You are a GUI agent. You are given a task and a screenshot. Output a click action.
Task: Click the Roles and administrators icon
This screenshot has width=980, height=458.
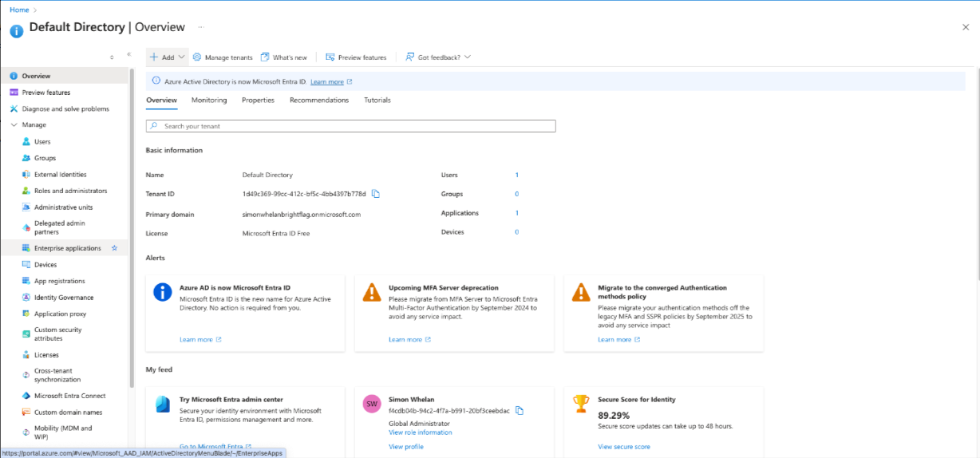(26, 191)
